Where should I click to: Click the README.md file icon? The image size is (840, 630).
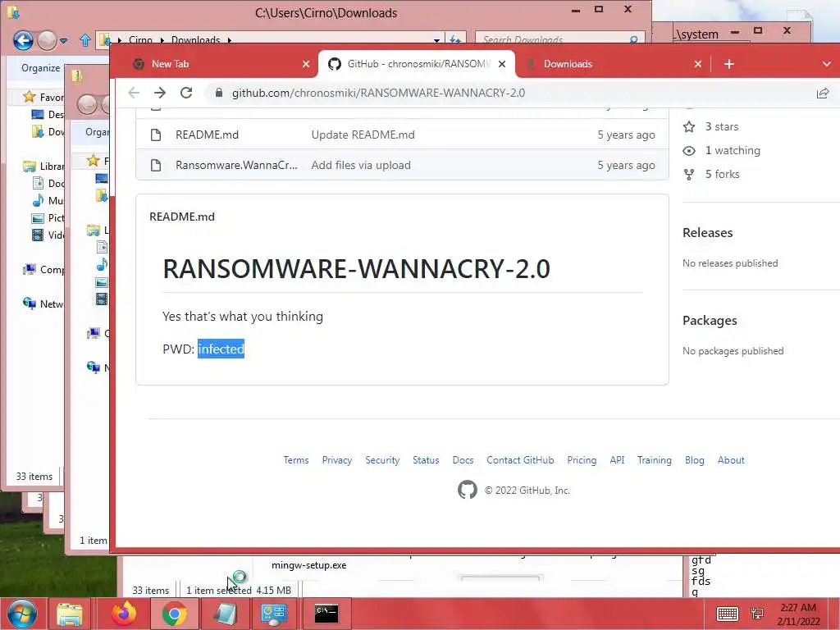click(x=156, y=135)
